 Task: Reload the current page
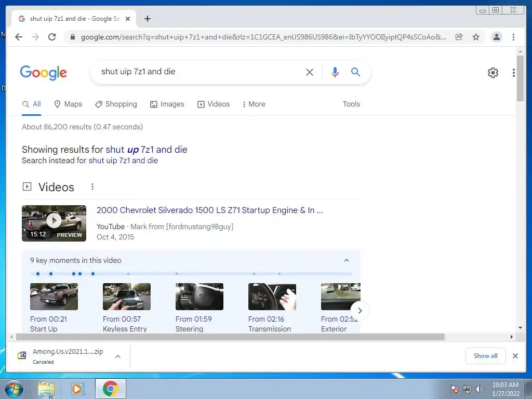[52, 37]
